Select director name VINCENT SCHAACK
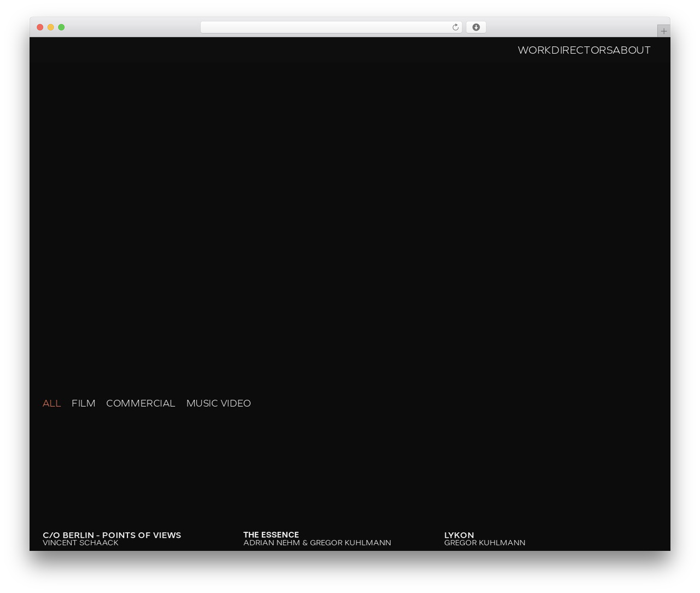This screenshot has height=593, width=700. pyautogui.click(x=80, y=543)
